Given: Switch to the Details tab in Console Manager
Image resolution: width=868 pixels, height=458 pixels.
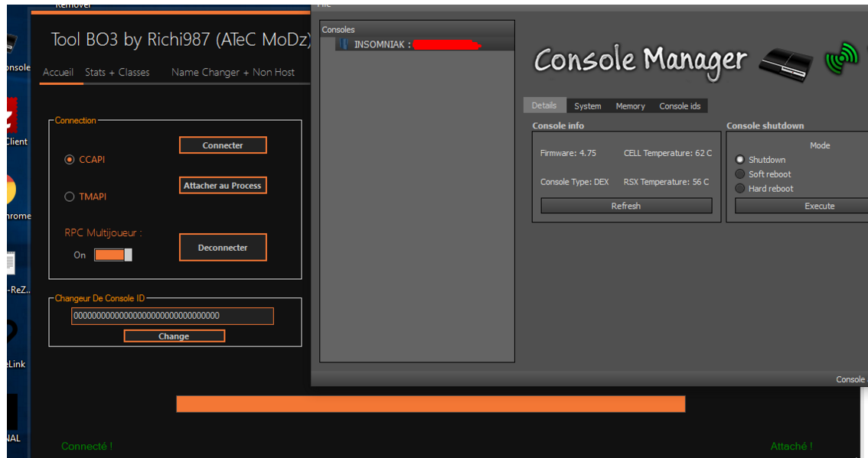Looking at the screenshot, I should tap(544, 105).
